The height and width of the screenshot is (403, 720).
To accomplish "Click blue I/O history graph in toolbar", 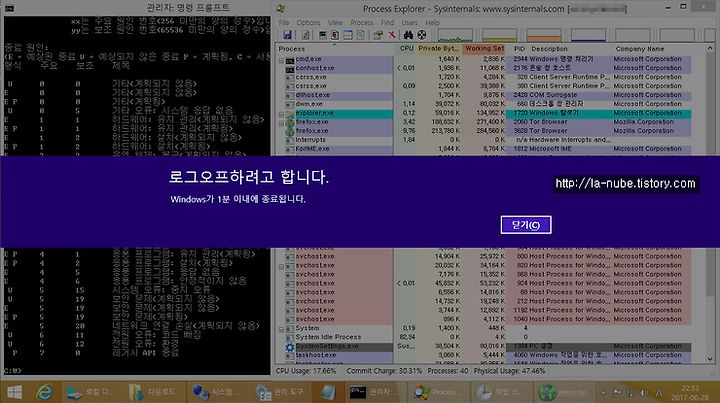I will (588, 35).
